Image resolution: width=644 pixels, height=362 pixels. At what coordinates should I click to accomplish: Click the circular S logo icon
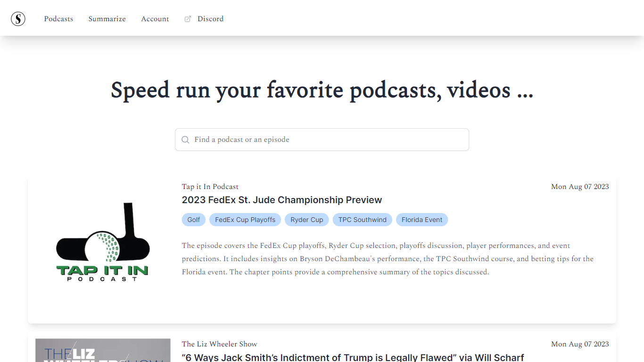(x=18, y=19)
